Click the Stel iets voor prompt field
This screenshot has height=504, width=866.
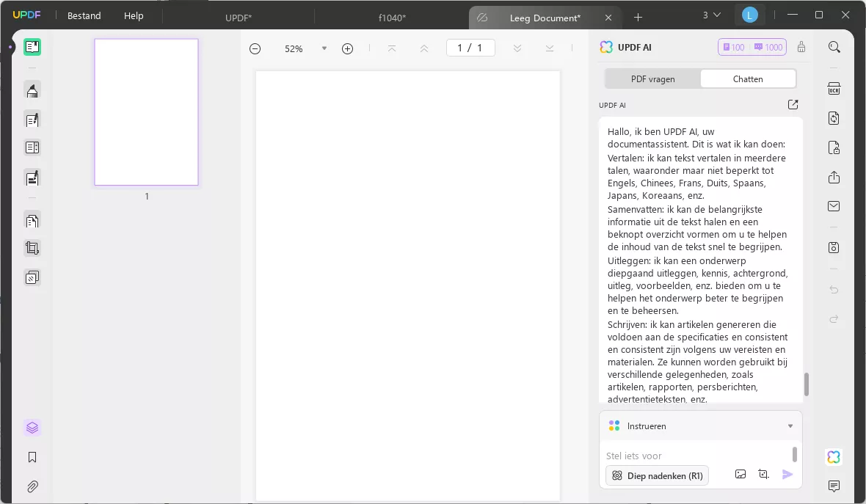tap(697, 456)
